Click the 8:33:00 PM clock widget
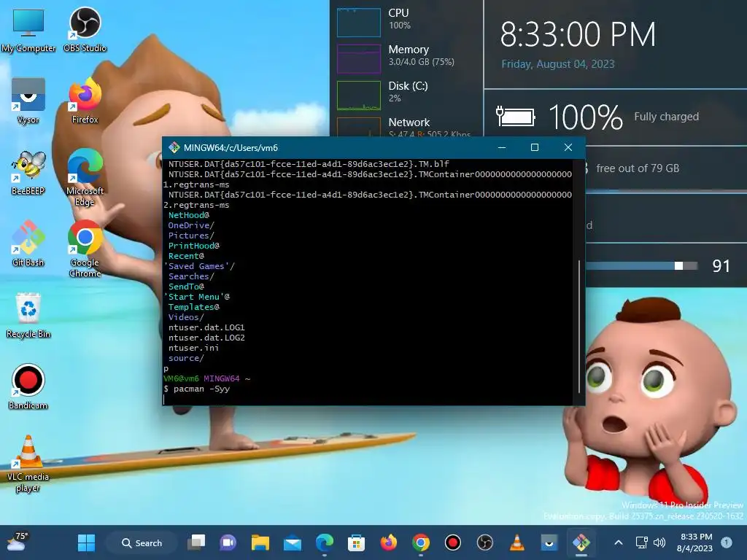The height and width of the screenshot is (560, 747). click(578, 35)
